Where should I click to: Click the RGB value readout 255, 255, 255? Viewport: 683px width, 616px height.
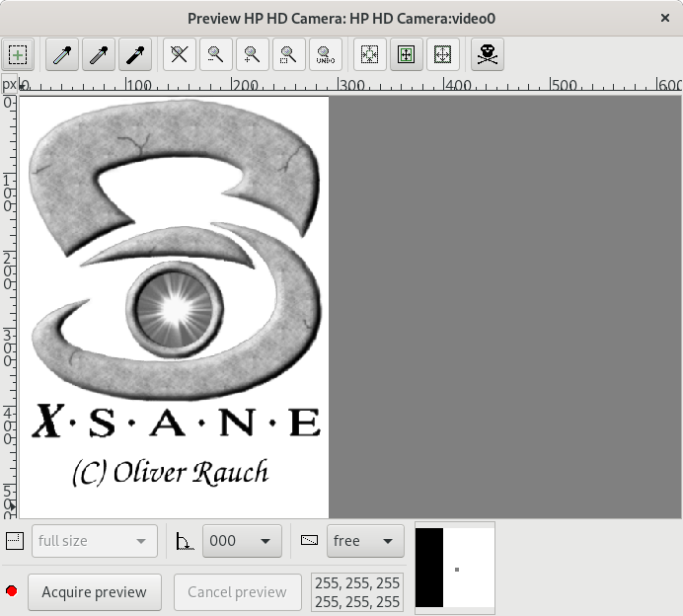[357, 592]
